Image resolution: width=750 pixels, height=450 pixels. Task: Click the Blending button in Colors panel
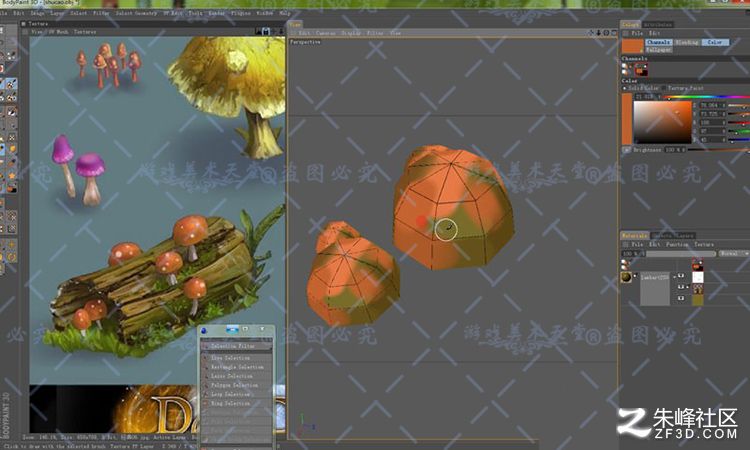pos(687,42)
